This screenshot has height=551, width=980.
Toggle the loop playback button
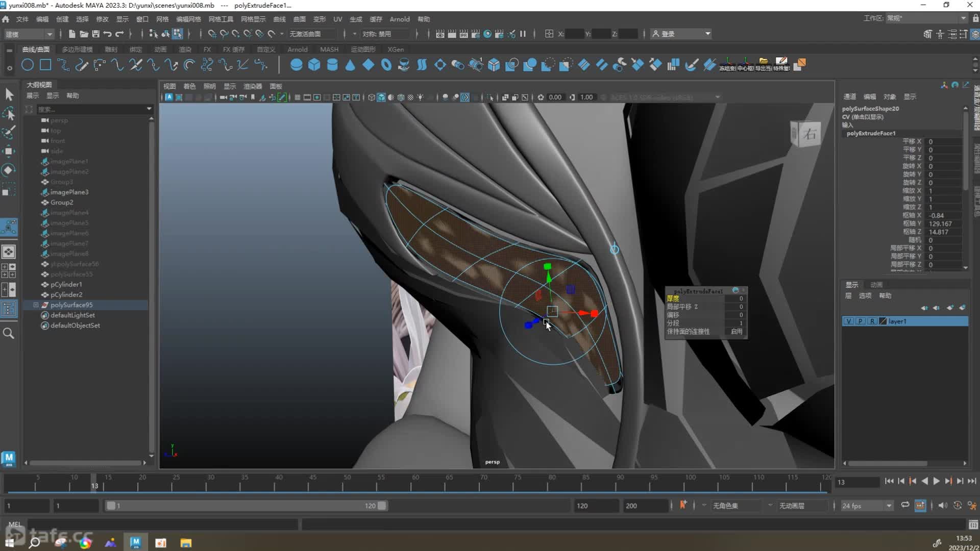(905, 505)
